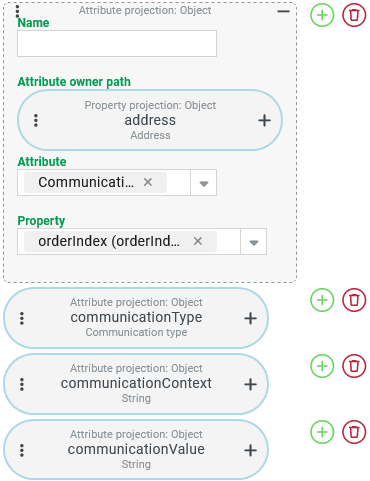370x481 pixels.
Task: Delete the communicationContext attribute projection
Action: (354, 366)
